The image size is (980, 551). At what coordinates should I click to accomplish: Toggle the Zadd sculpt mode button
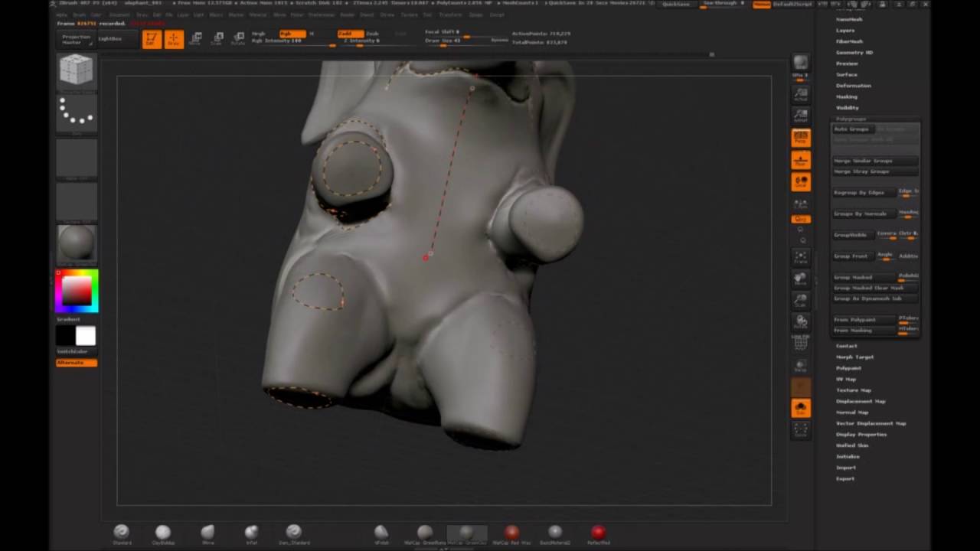tap(351, 34)
